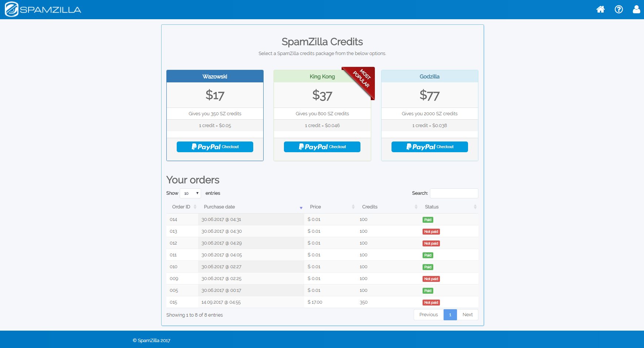This screenshot has height=348, width=644.
Task: Click date '14.09.2017 @ 04:55'
Action: pos(221,302)
